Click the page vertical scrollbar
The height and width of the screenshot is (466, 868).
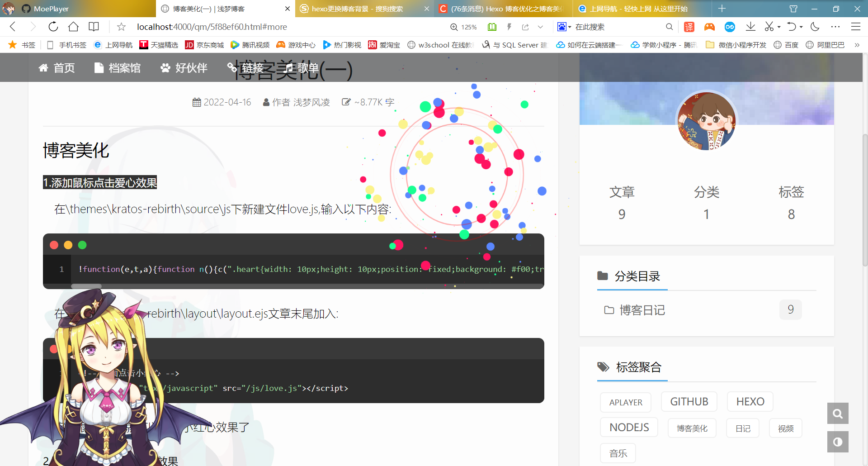pos(865,199)
